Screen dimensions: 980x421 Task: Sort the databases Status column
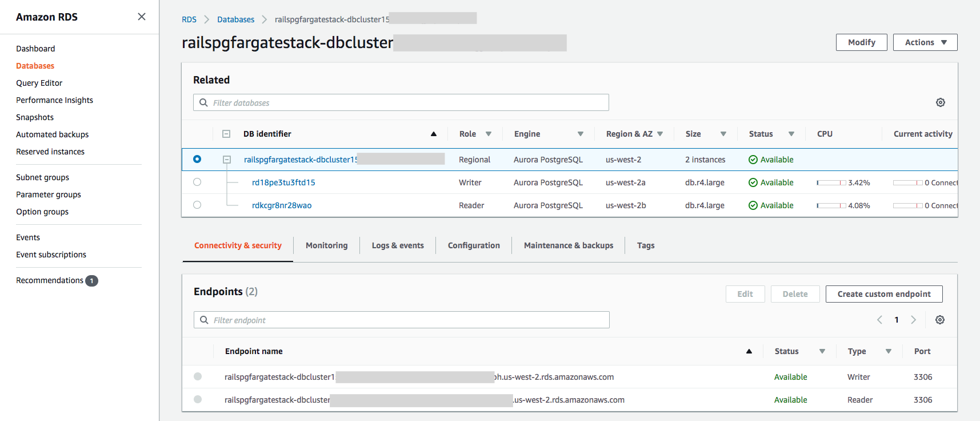click(791, 134)
